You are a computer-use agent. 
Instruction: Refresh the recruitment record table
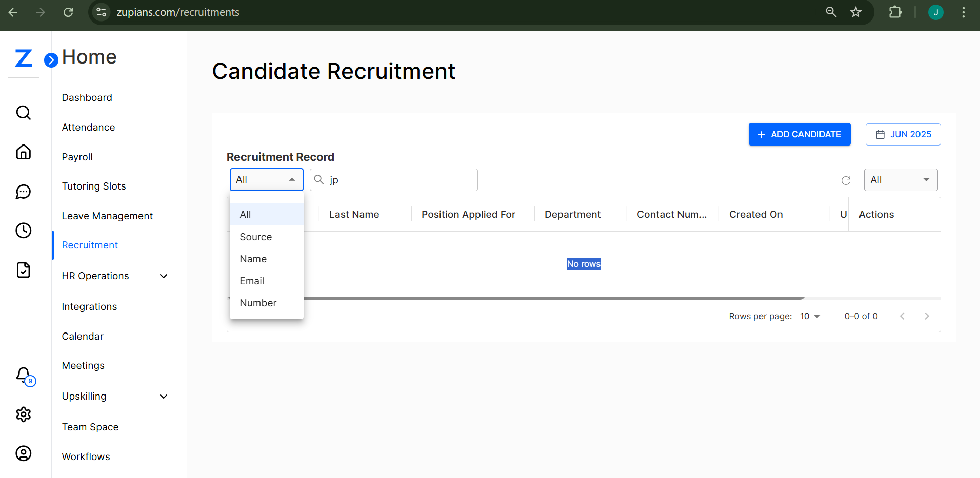click(846, 180)
